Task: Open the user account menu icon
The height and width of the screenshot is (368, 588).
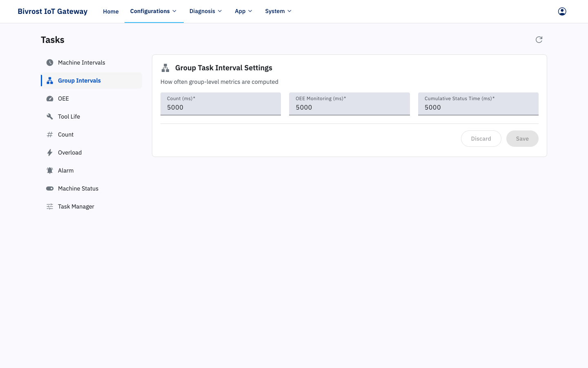Action: (562, 11)
